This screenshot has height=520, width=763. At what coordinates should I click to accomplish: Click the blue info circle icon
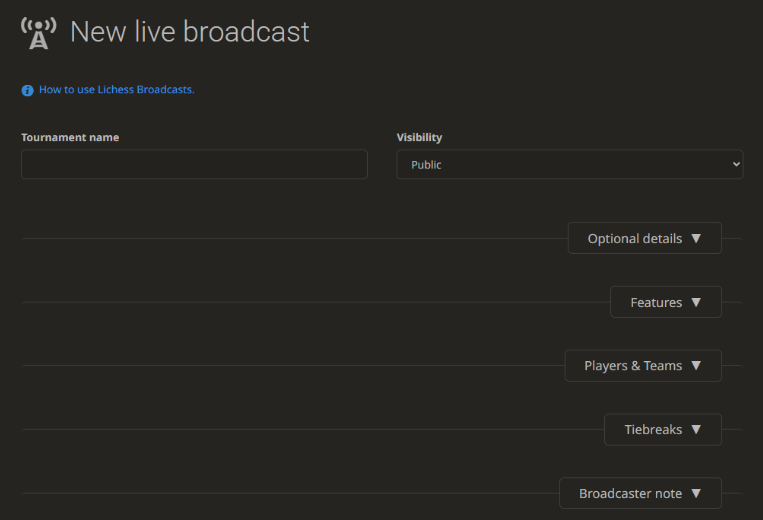click(28, 90)
